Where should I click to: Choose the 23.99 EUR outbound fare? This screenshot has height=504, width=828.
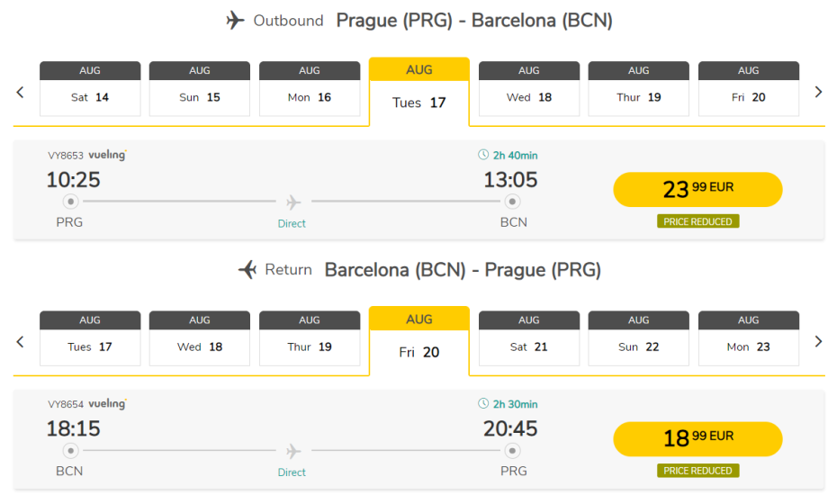pos(697,189)
